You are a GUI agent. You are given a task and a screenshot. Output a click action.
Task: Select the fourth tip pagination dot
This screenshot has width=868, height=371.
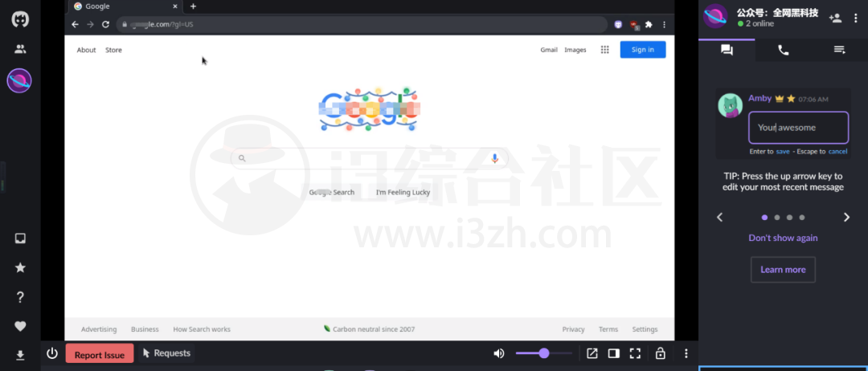tap(802, 218)
